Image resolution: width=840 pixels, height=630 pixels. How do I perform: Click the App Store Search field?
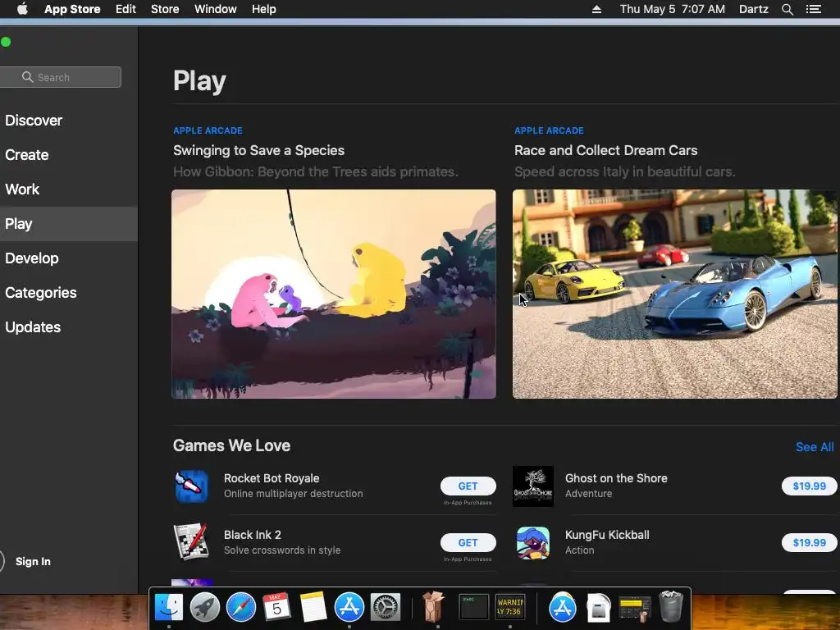click(x=61, y=77)
